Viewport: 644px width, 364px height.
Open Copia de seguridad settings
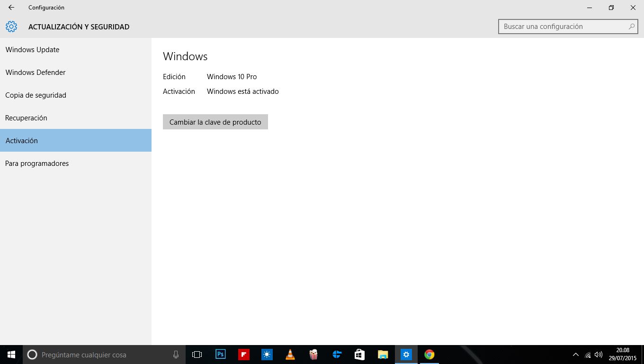[x=36, y=95]
